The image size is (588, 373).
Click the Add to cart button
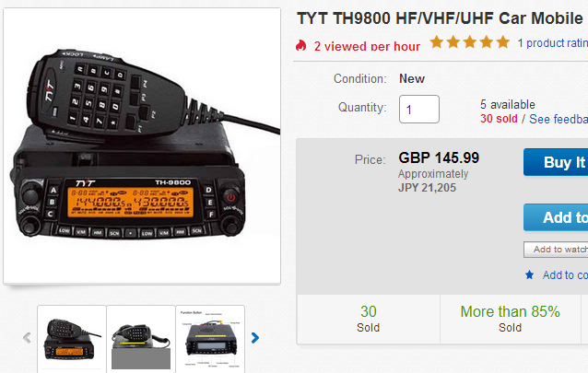coord(556,217)
